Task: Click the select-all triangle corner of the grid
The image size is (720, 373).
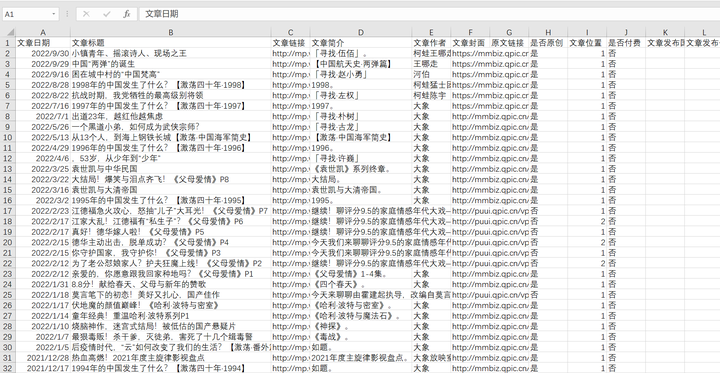Action: tap(8, 32)
